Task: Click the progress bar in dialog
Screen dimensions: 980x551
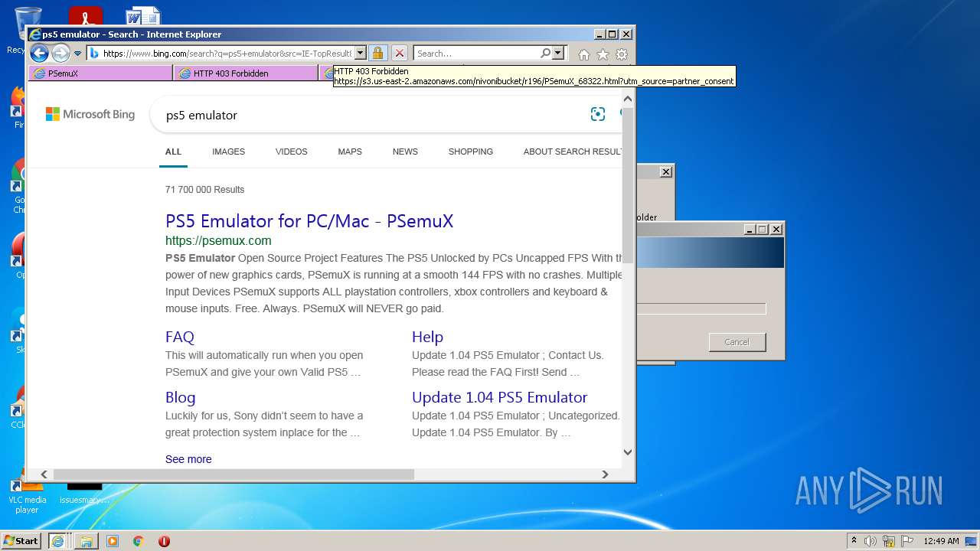Action: tap(701, 308)
